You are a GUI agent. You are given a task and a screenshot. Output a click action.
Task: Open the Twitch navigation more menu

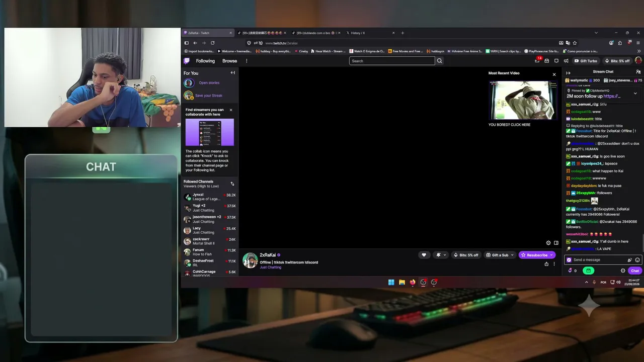247,61
